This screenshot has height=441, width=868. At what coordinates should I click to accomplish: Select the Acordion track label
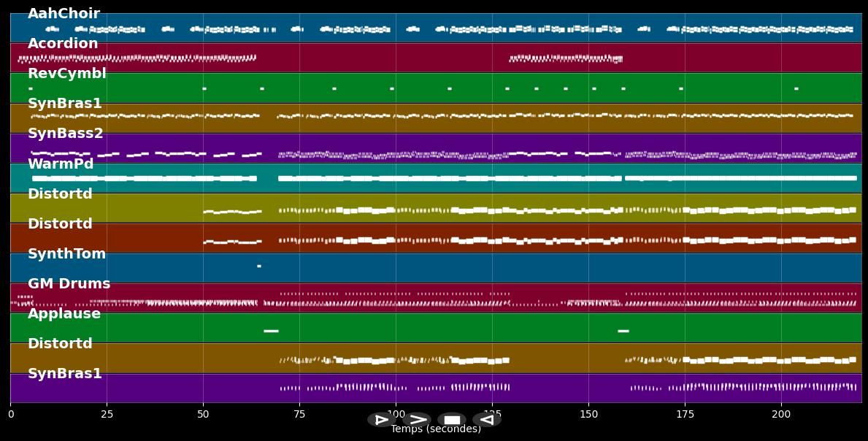(63, 44)
